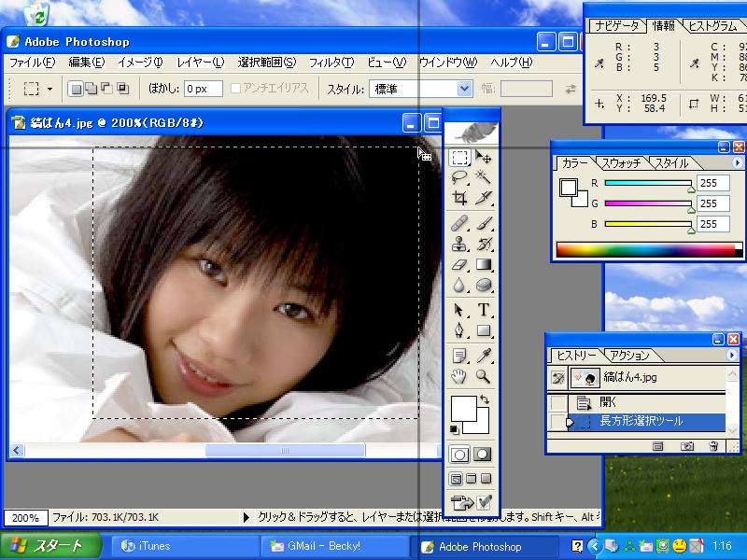Screen dimensions: 747x560
Task: Select the Lasso tool
Action: tap(459, 177)
